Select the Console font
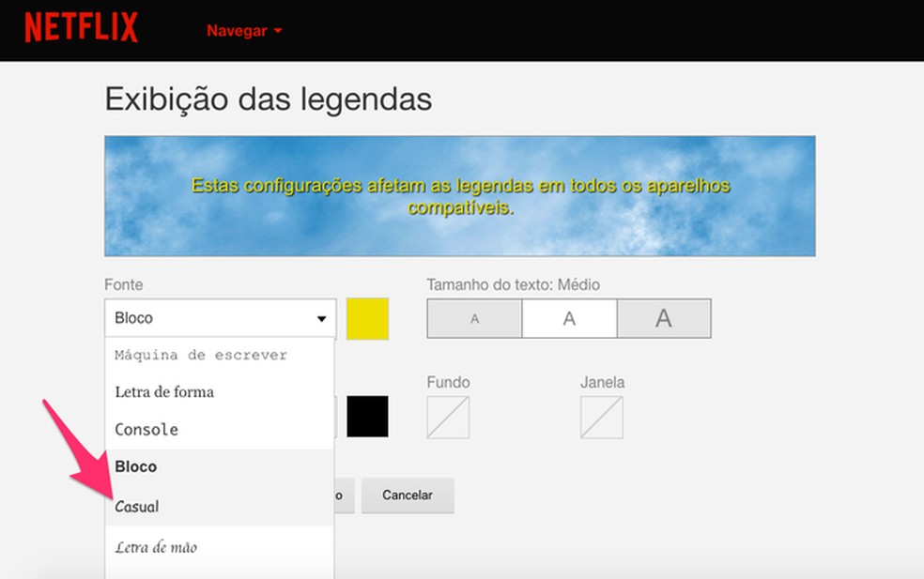The height and width of the screenshot is (579, 924). (146, 430)
